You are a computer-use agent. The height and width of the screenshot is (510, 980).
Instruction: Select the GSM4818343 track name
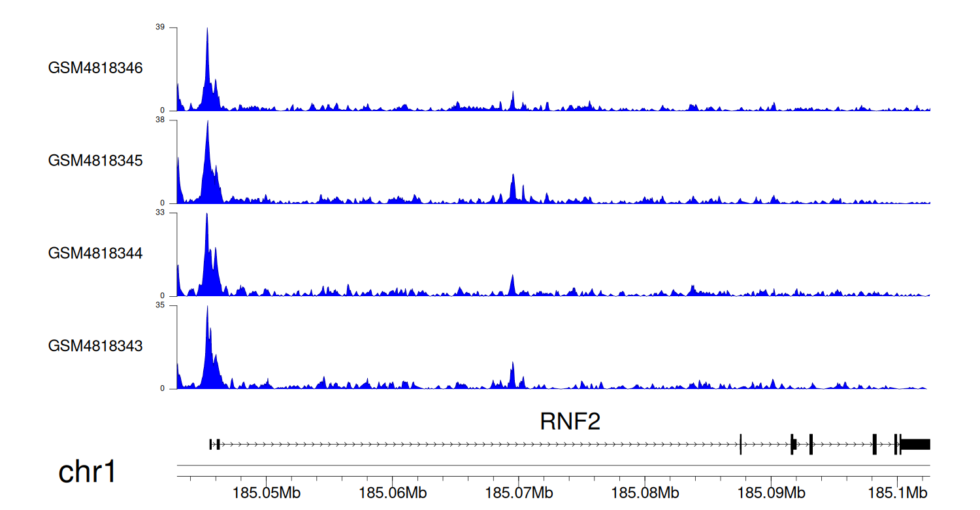point(95,345)
